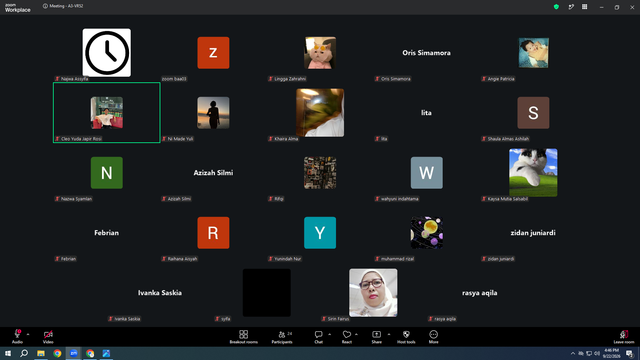Open the Windows notification center
Screen dimensions: 640x360
point(629,353)
